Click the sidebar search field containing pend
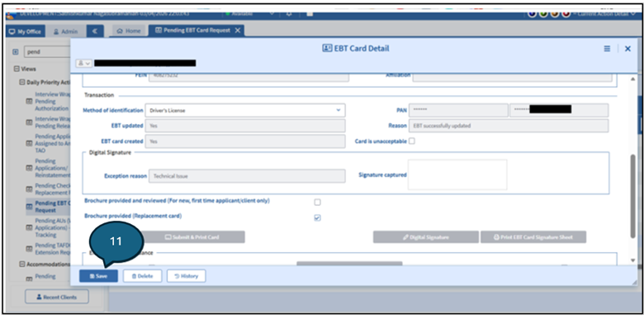The image size is (644, 315). 47,52
